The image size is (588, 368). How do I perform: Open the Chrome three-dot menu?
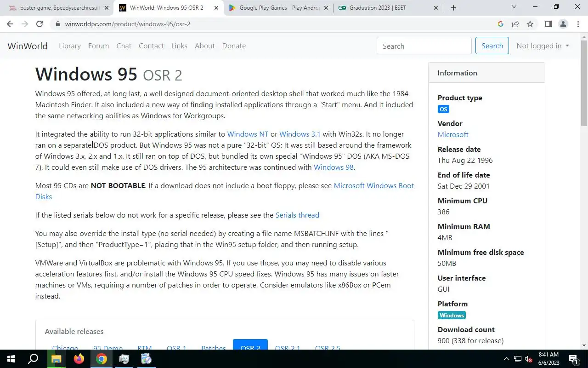(577, 24)
